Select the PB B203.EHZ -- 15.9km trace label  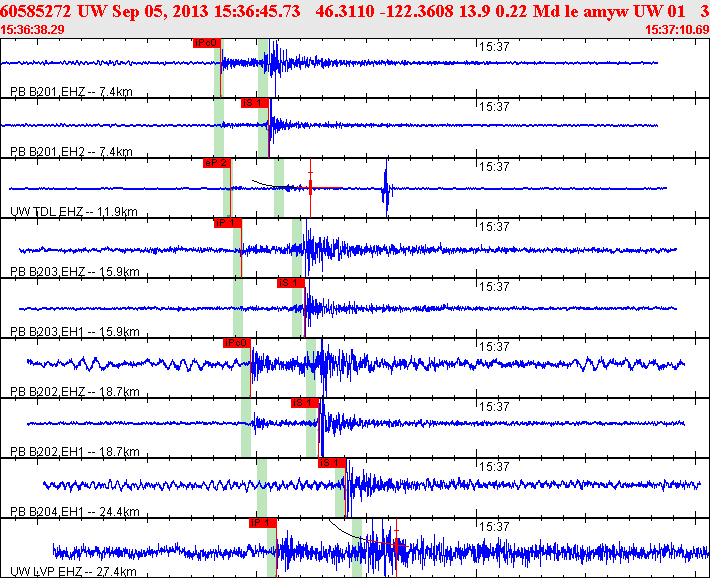coord(75,272)
